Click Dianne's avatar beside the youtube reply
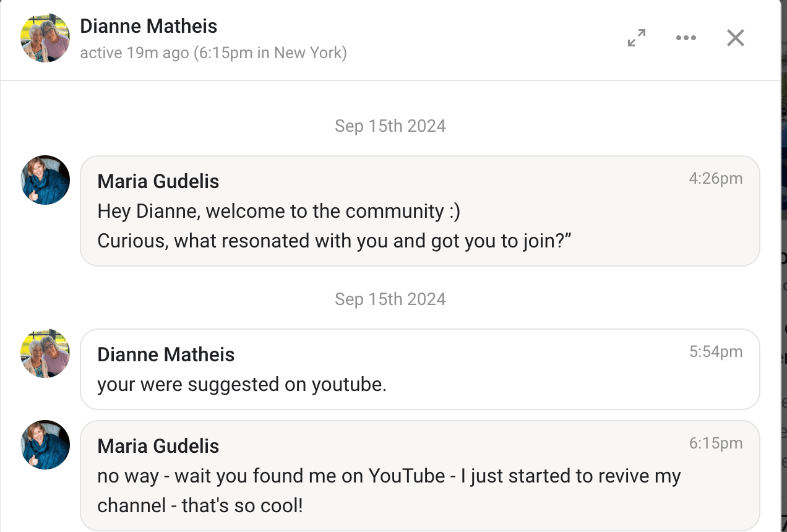Screen dimensions: 787x532 click(x=45, y=353)
